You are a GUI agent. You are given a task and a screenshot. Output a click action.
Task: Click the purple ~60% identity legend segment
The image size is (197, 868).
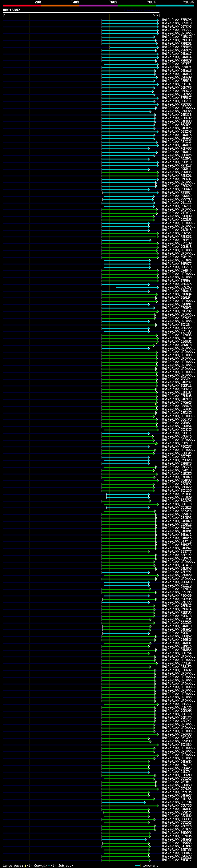[x=98, y=6]
